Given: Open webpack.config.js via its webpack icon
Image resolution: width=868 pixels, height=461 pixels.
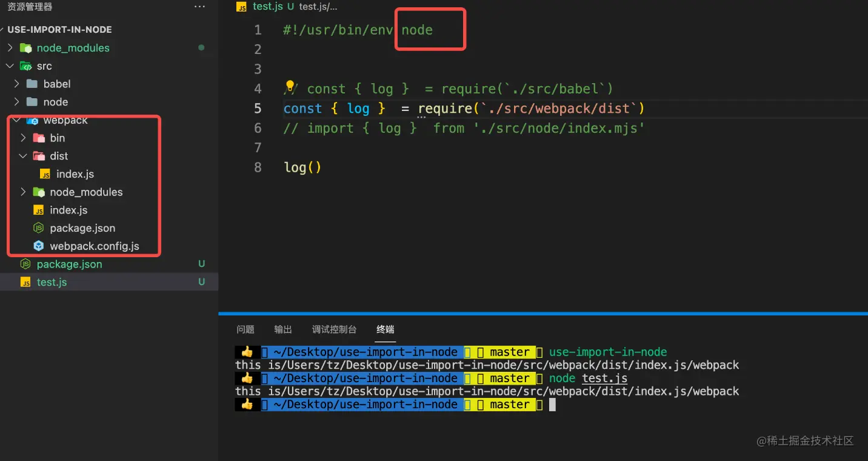Looking at the screenshot, I should pyautogui.click(x=38, y=246).
